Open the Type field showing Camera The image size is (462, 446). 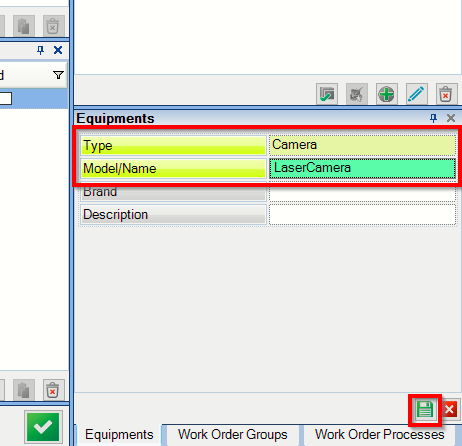(362, 145)
